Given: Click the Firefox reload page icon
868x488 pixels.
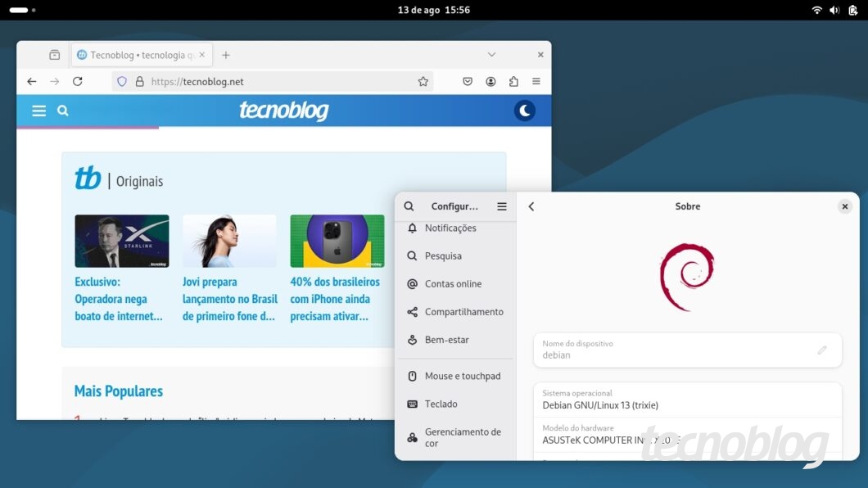Looking at the screenshot, I should point(78,81).
